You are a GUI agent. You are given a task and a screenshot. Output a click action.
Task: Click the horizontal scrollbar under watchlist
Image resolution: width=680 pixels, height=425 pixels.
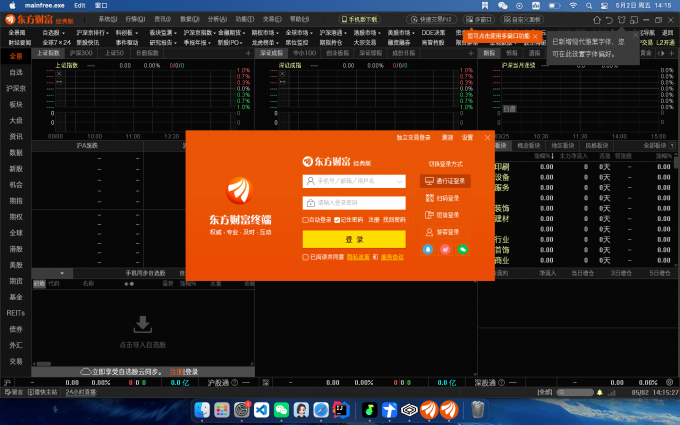43,364
